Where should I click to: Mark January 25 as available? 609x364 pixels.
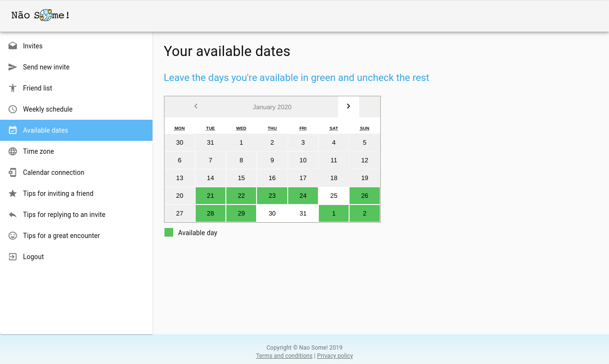pyautogui.click(x=334, y=195)
